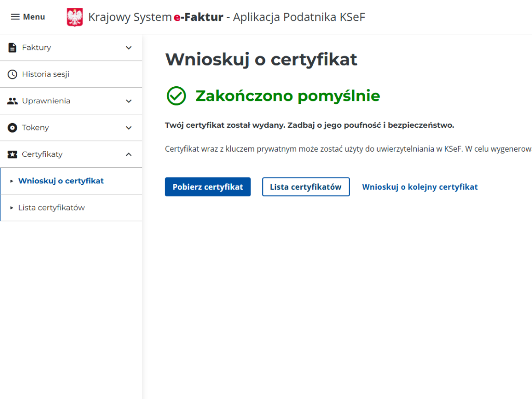
Task: Click the Faktury document icon
Action: [12, 48]
